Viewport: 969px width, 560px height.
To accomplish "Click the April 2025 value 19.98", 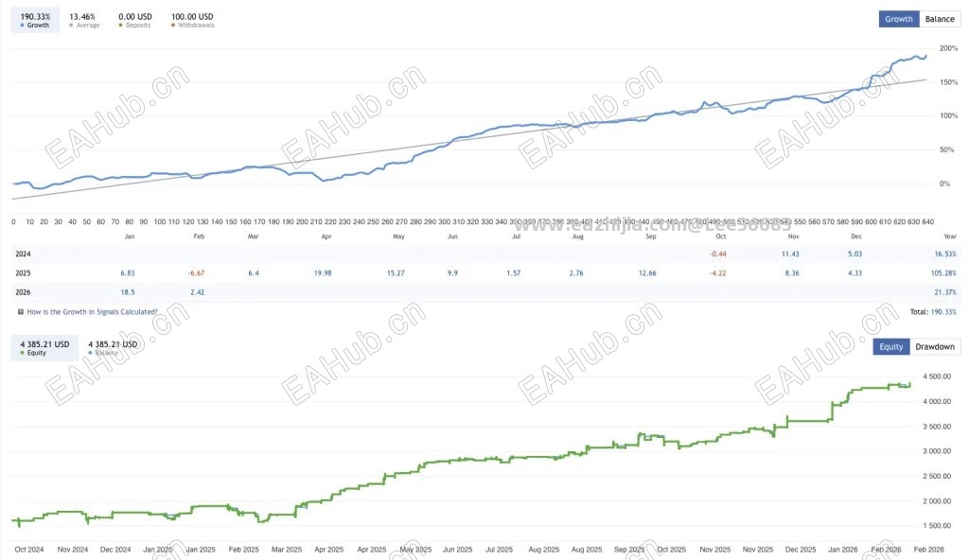I will tap(323, 273).
